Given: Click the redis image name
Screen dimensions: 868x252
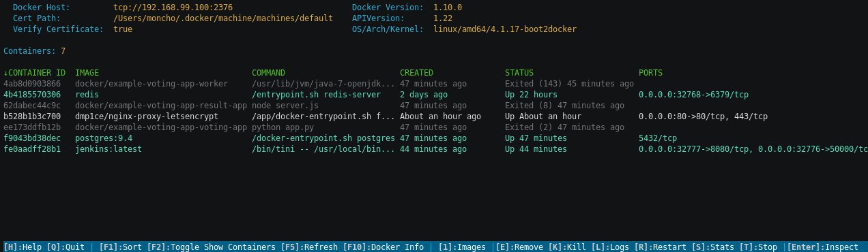Looking at the screenshot, I should 87,95.
